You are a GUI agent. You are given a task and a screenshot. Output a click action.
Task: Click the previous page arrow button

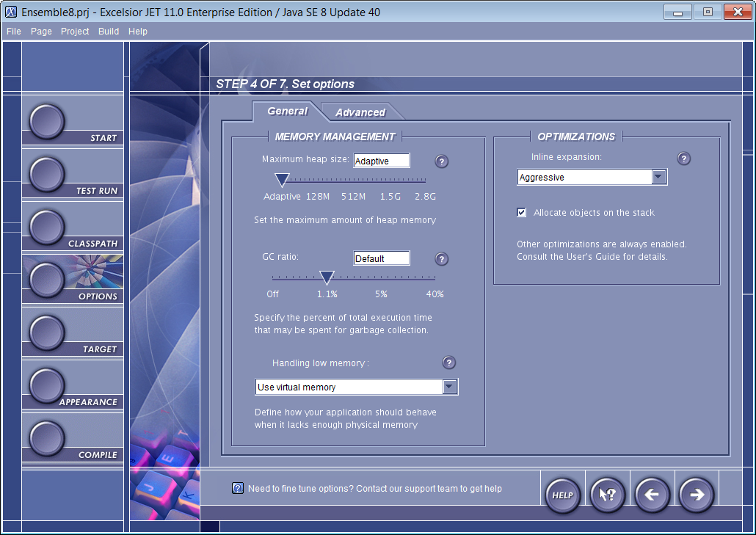click(x=652, y=495)
